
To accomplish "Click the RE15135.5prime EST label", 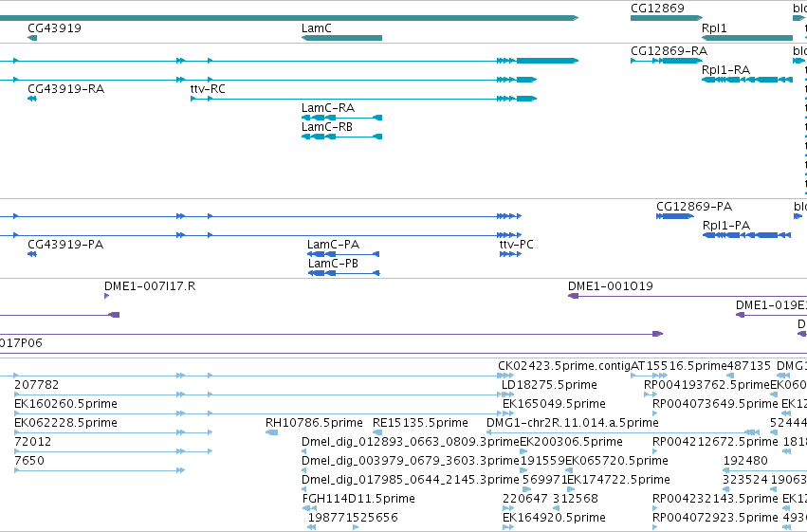I will [x=420, y=423].
